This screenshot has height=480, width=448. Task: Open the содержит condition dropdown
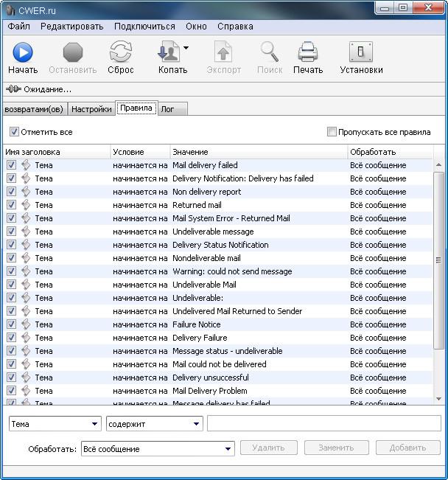(196, 424)
